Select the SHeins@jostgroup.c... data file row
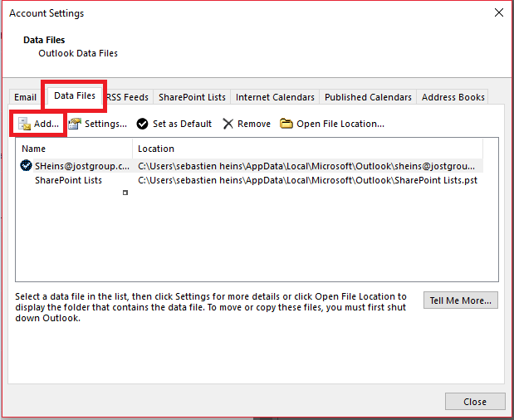 251,166
